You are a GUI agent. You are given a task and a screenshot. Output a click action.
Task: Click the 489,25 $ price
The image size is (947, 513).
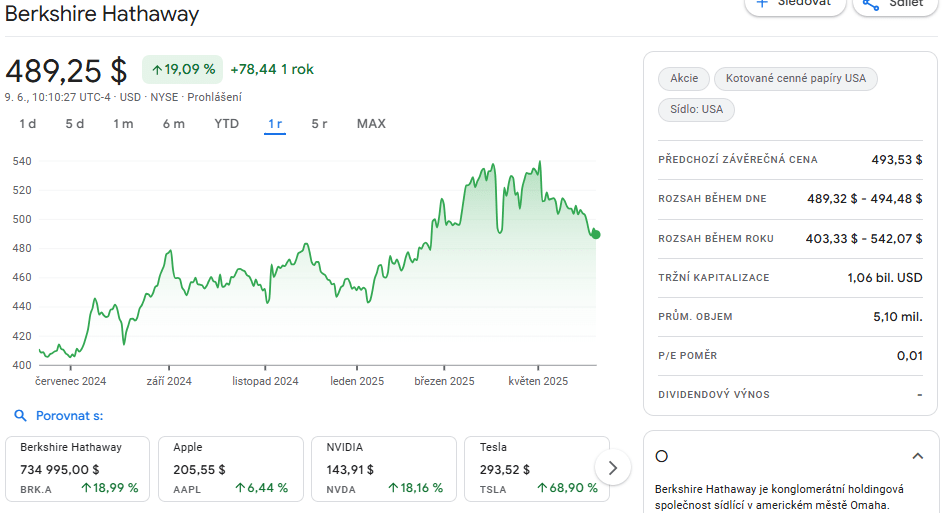click(x=66, y=71)
